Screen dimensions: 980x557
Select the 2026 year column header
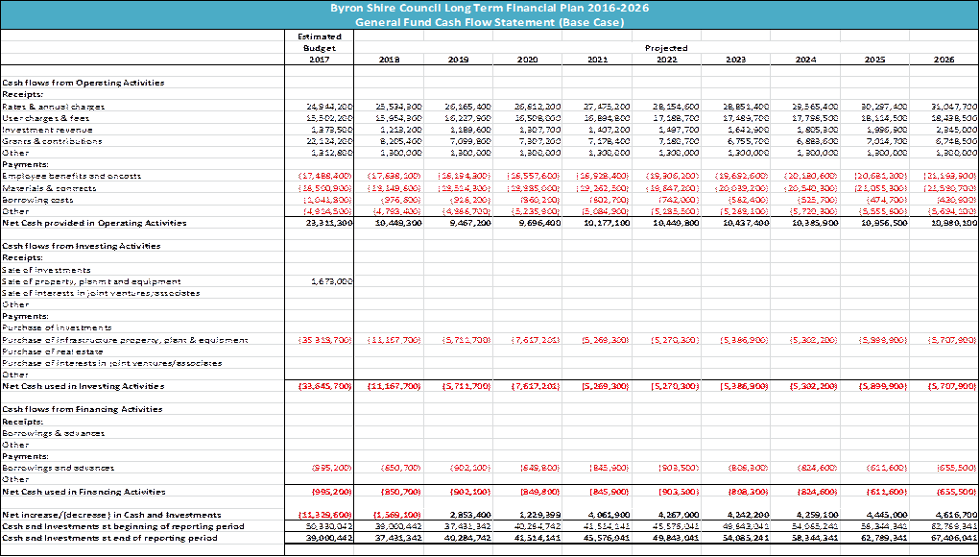pyautogui.click(x=944, y=60)
